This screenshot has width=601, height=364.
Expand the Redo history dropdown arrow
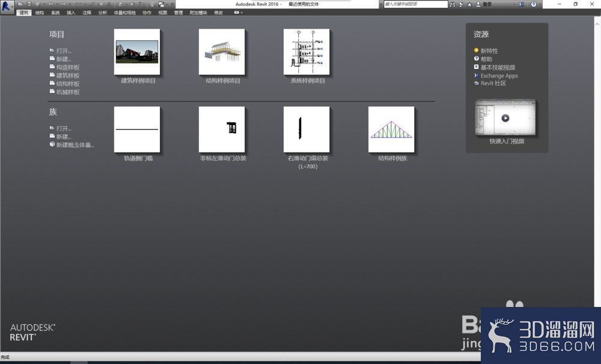tap(70, 4)
